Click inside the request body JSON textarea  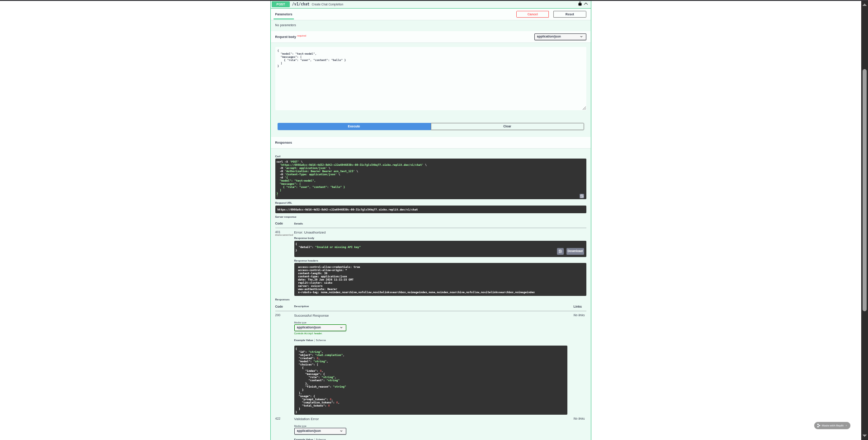430,81
